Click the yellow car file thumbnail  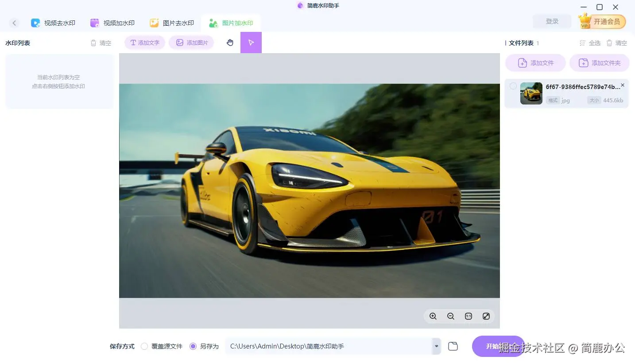point(531,93)
